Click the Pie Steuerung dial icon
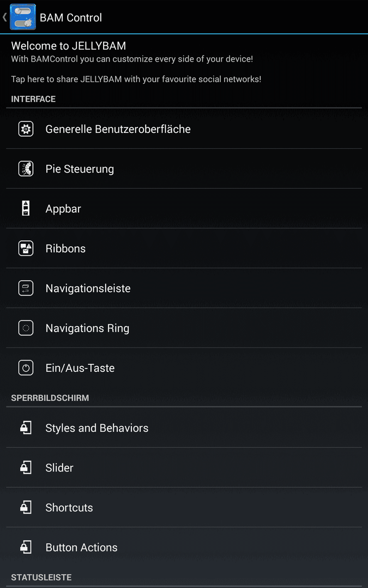This screenshot has width=368, height=588. pos(26,169)
